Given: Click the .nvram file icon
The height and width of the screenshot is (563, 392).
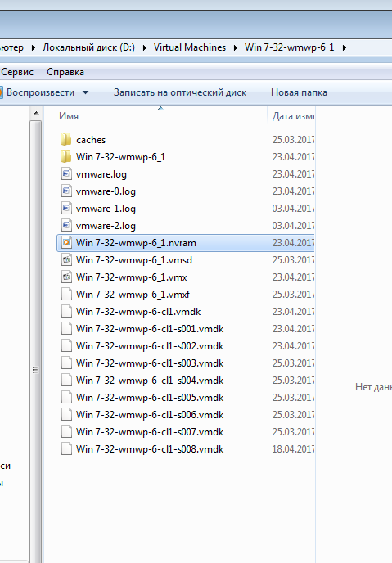Looking at the screenshot, I should click(x=66, y=243).
